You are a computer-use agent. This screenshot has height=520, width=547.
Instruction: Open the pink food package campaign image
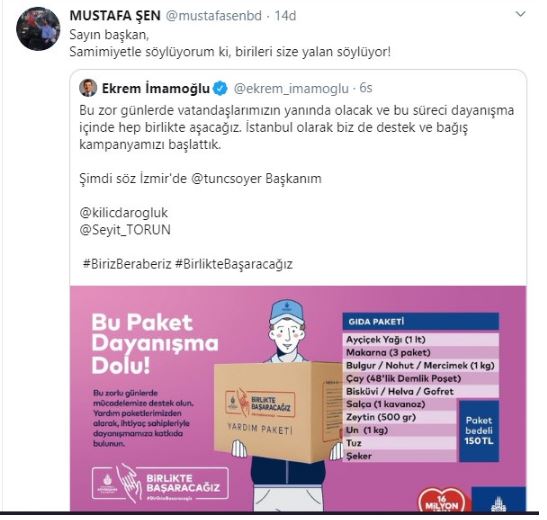coord(298,399)
